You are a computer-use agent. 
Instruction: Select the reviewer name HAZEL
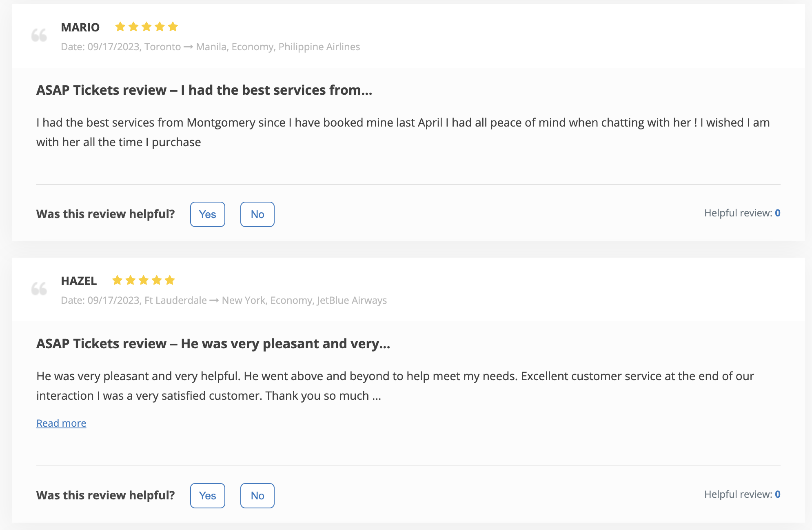point(79,281)
